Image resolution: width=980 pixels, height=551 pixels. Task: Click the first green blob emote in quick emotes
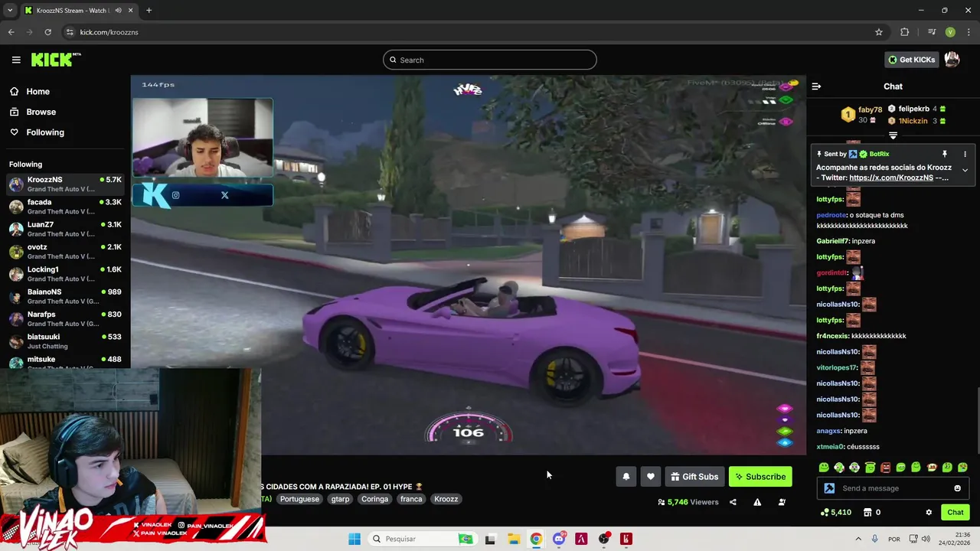(824, 468)
